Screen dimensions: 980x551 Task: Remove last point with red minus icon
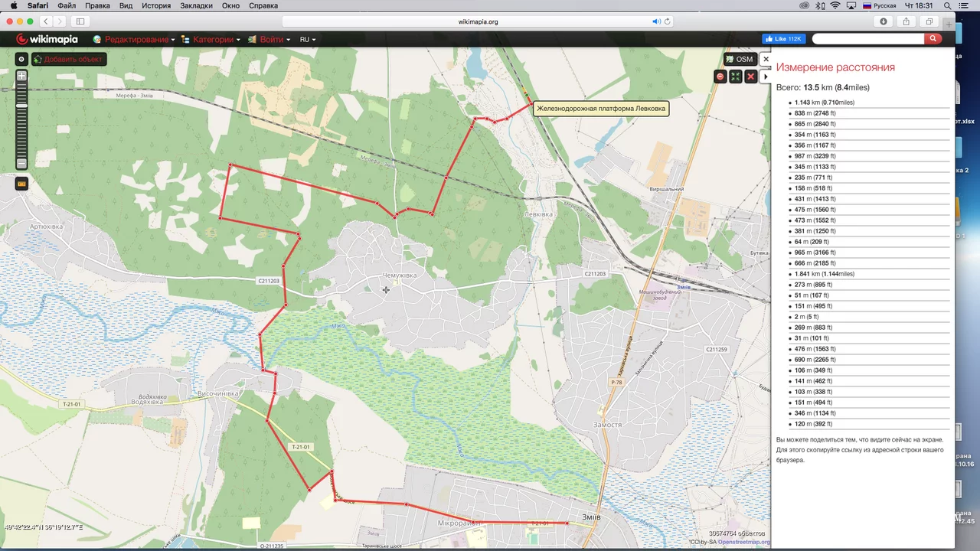720,77
